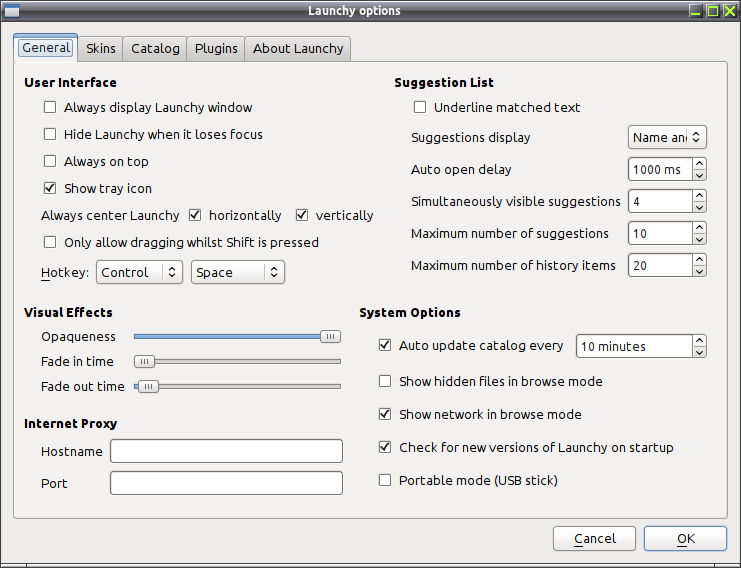Viewport: 741px width, 568px height.
Task: Increase Simultaneously visible suggestions value
Action: pyautogui.click(x=699, y=196)
